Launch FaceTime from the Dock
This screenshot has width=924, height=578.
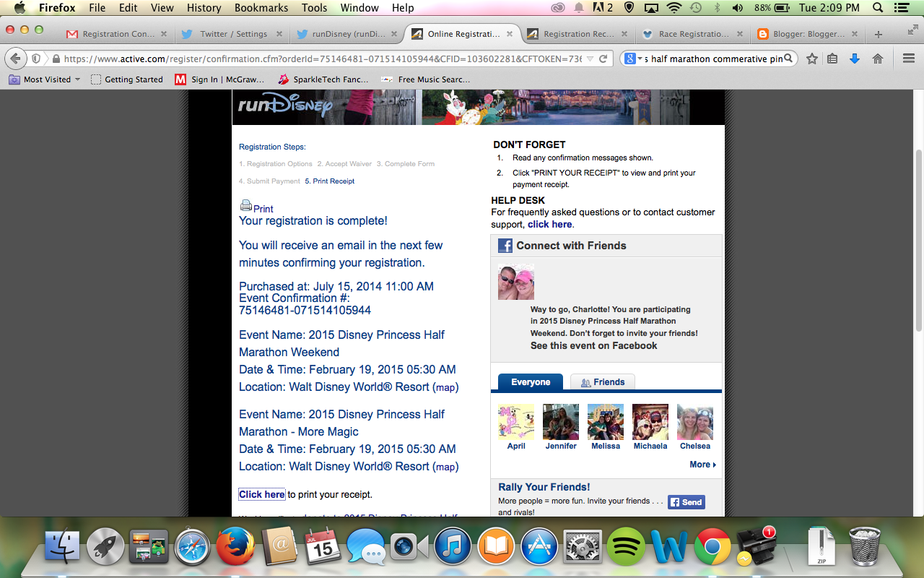[x=409, y=547]
